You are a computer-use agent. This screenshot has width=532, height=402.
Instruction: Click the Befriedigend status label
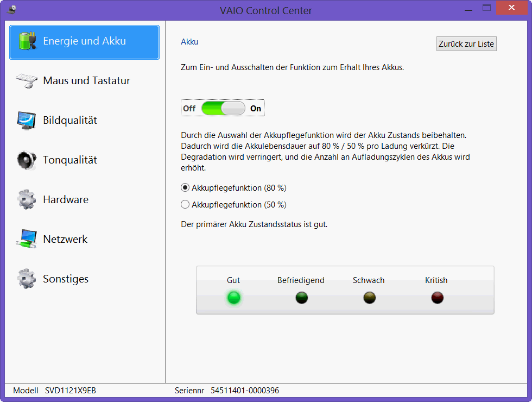[301, 280]
